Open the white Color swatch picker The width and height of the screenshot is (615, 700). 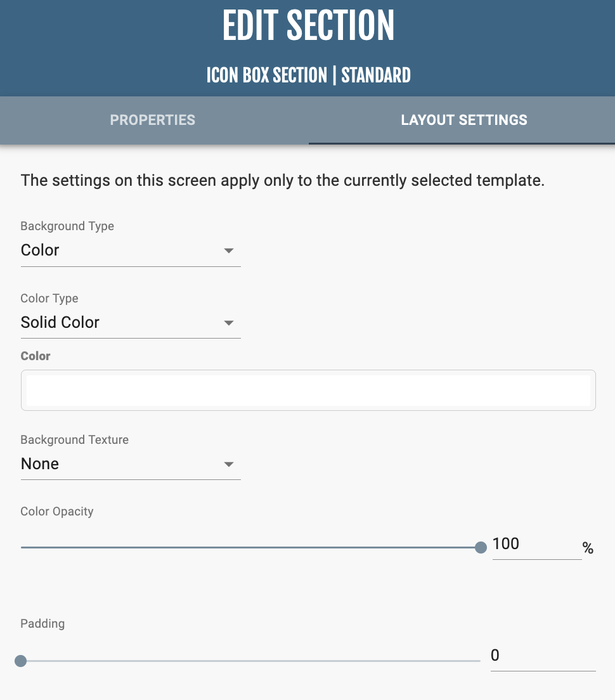(308, 390)
